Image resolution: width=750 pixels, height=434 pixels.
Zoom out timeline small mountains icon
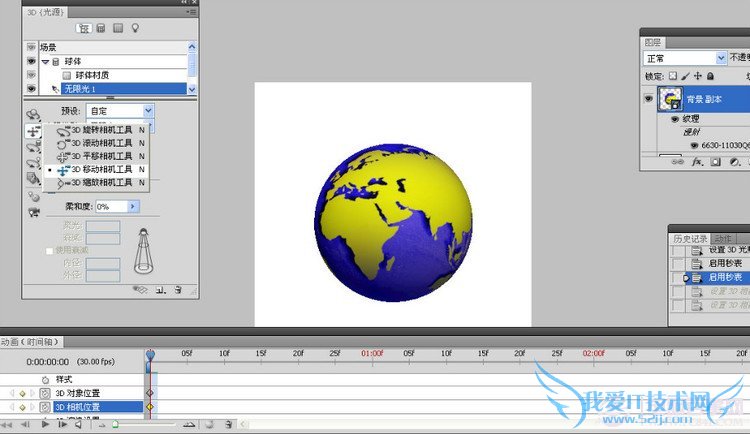click(x=101, y=424)
